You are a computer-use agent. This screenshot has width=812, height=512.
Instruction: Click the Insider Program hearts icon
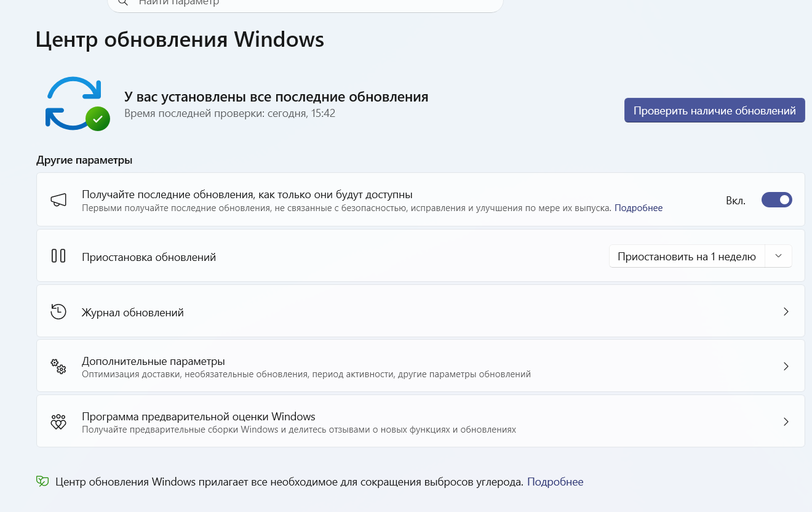(x=58, y=422)
